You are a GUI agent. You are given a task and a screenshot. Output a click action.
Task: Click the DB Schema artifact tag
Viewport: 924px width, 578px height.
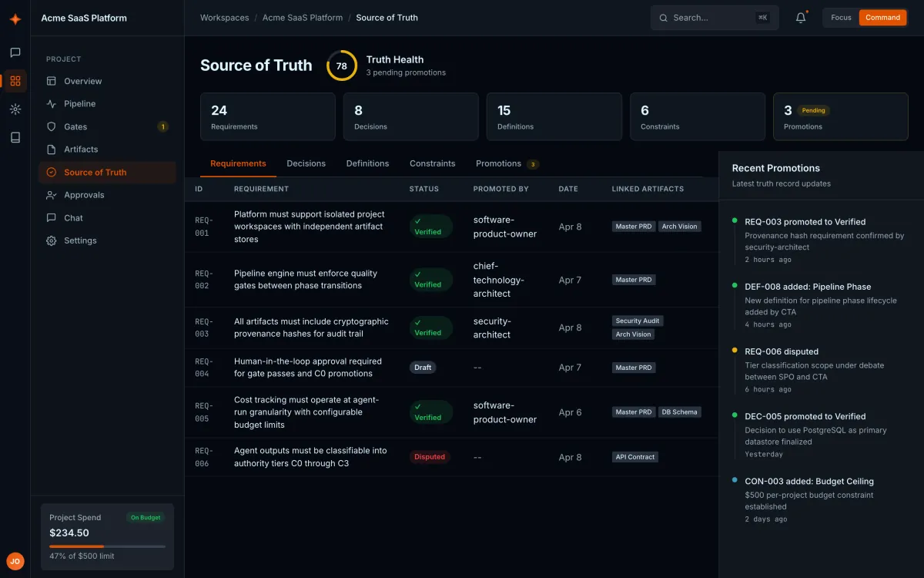click(679, 412)
